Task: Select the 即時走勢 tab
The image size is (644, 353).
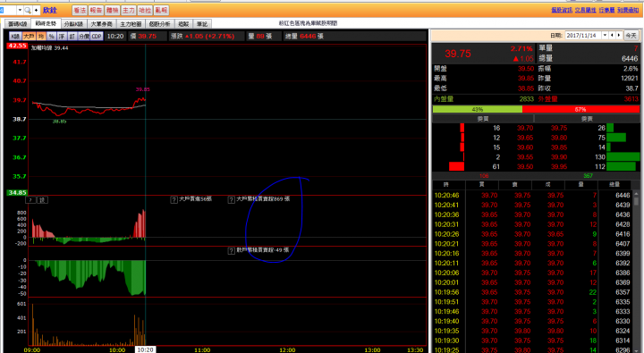Action: [46, 24]
